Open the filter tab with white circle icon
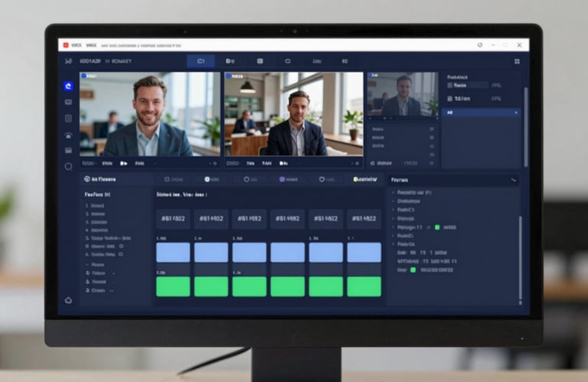 pos(212,180)
